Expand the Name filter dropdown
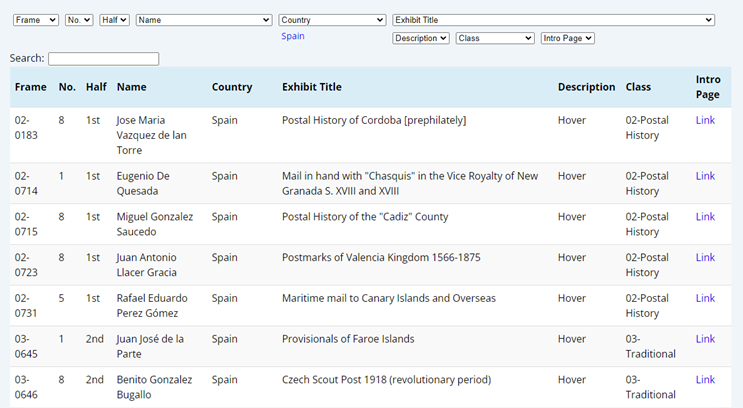The image size is (743, 408). pos(204,20)
